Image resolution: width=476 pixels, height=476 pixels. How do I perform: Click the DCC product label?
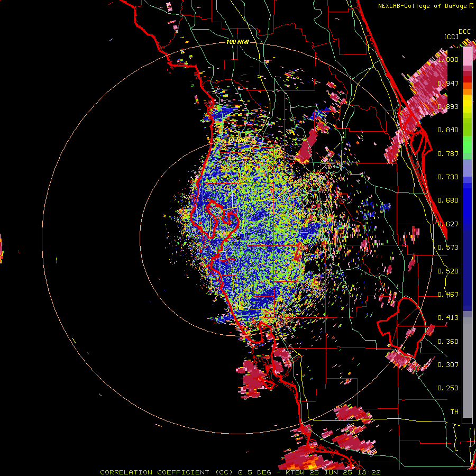[465, 32]
